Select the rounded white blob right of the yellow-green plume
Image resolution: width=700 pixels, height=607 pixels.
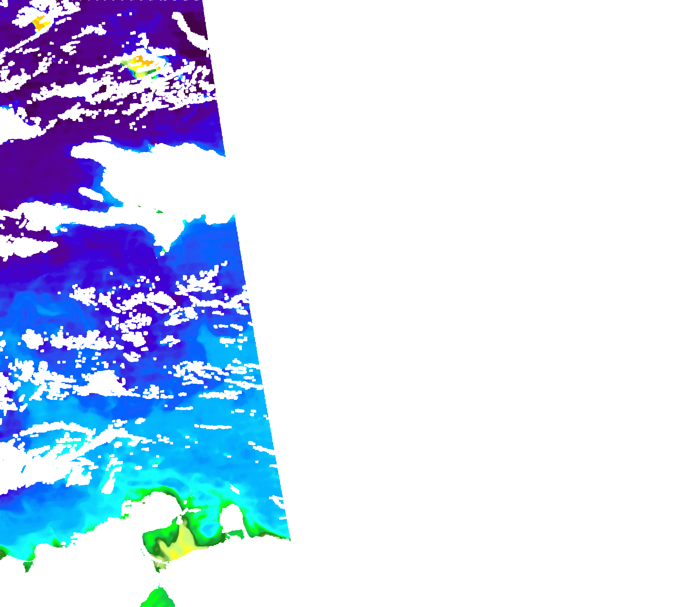(231, 520)
